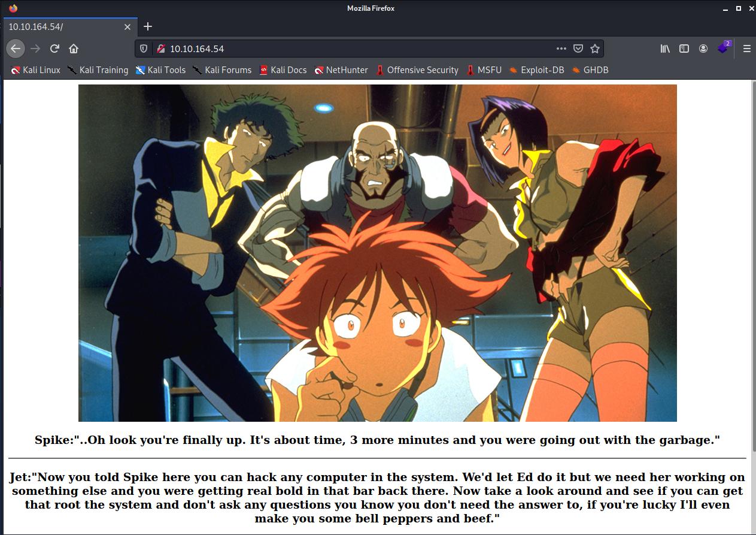Screen dimensions: 756x535
Task: Click the Back navigation arrow
Action: [x=16, y=49]
